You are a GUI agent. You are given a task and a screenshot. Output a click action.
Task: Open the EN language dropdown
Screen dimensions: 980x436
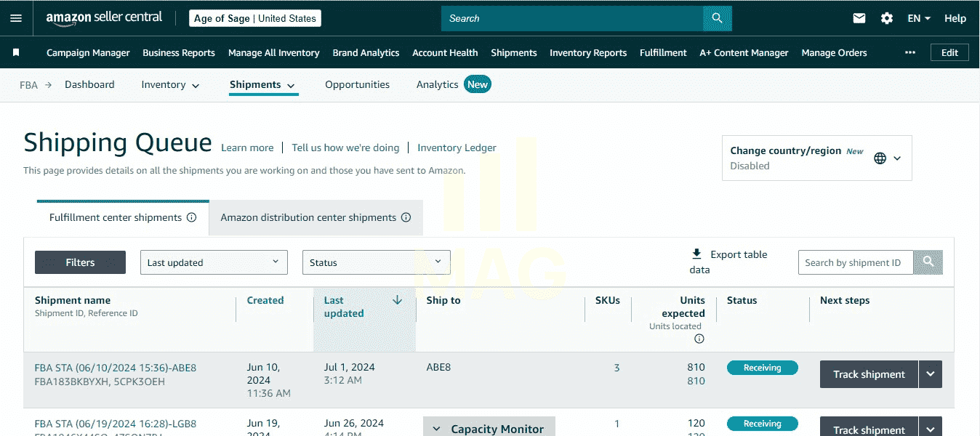(919, 18)
